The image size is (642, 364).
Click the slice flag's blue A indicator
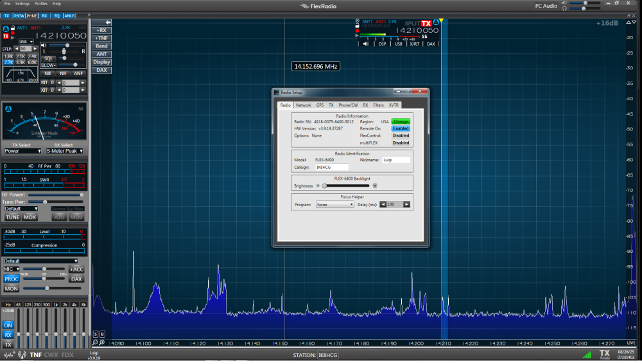pyautogui.click(x=436, y=22)
